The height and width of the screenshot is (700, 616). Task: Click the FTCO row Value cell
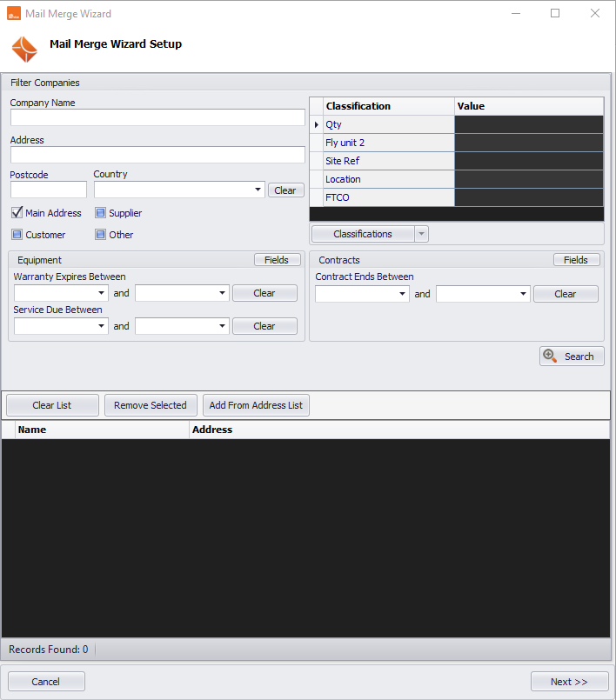(x=529, y=197)
